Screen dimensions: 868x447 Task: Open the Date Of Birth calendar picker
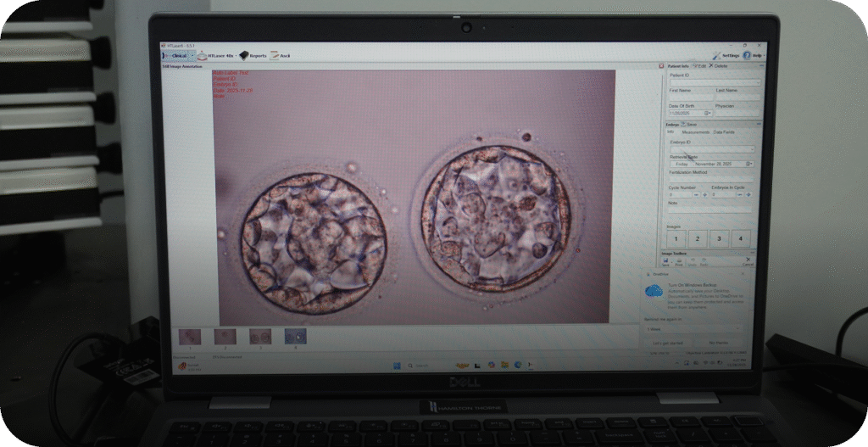709,113
